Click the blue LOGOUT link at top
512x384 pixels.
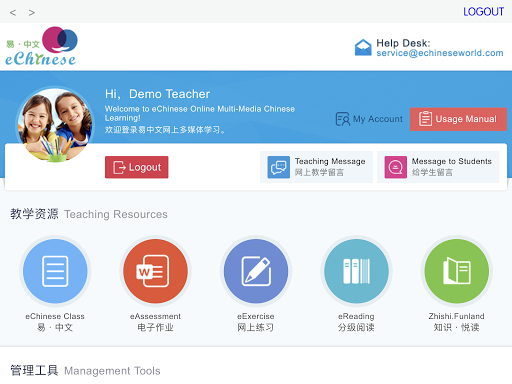(483, 12)
